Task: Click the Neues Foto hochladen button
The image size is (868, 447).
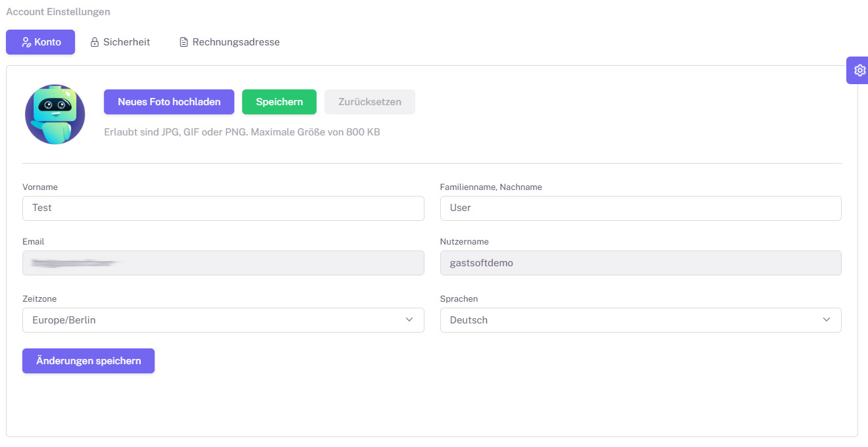Action: coord(169,102)
